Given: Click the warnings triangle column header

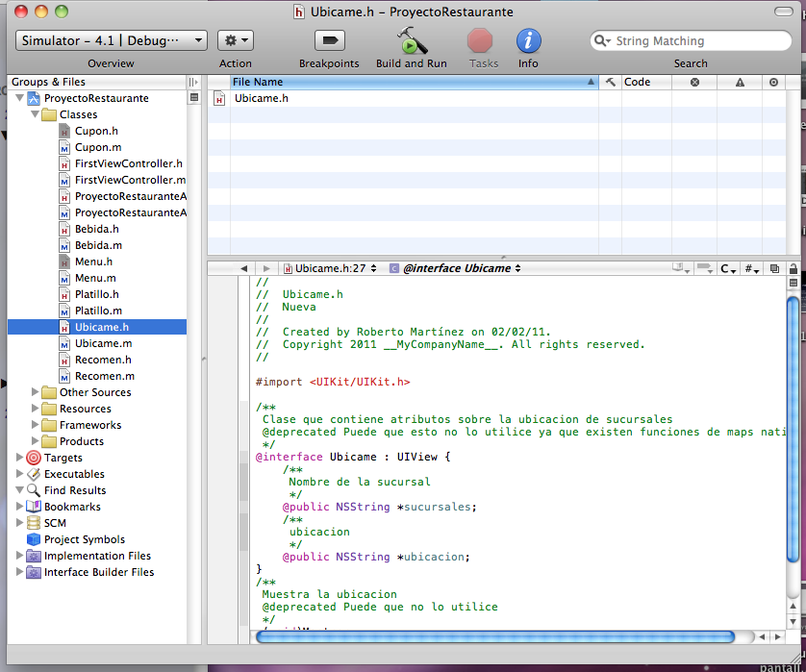Looking at the screenshot, I should click(x=740, y=83).
